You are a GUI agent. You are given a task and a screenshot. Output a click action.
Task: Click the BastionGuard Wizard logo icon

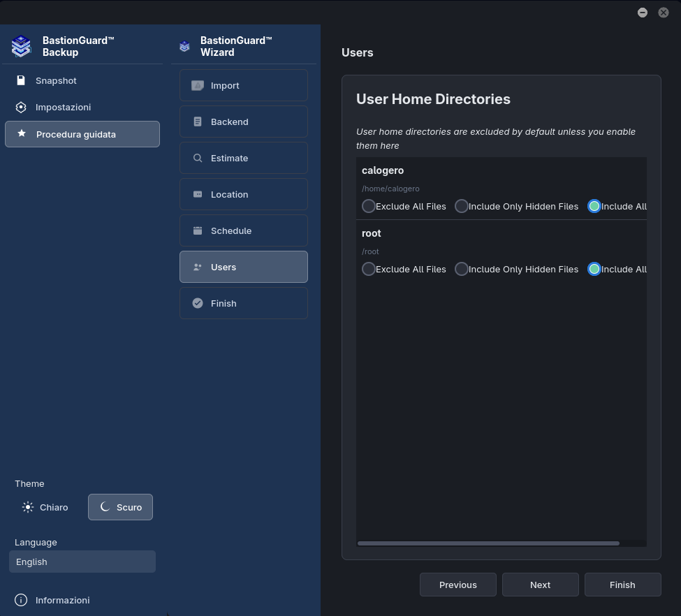[184, 47]
